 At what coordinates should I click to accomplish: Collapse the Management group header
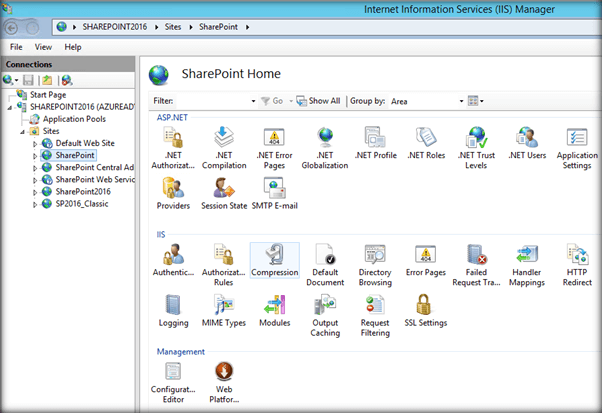click(180, 352)
